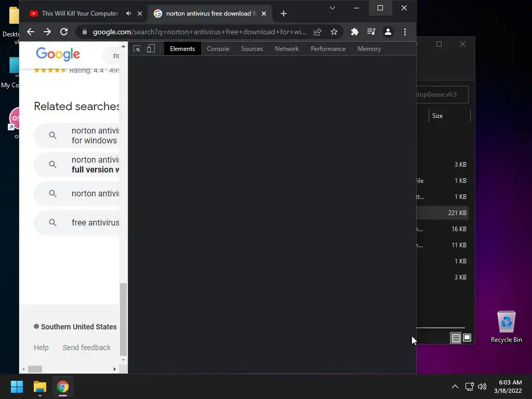Click horizontal scrollbar right arrow
532x399 pixels.
point(115,369)
